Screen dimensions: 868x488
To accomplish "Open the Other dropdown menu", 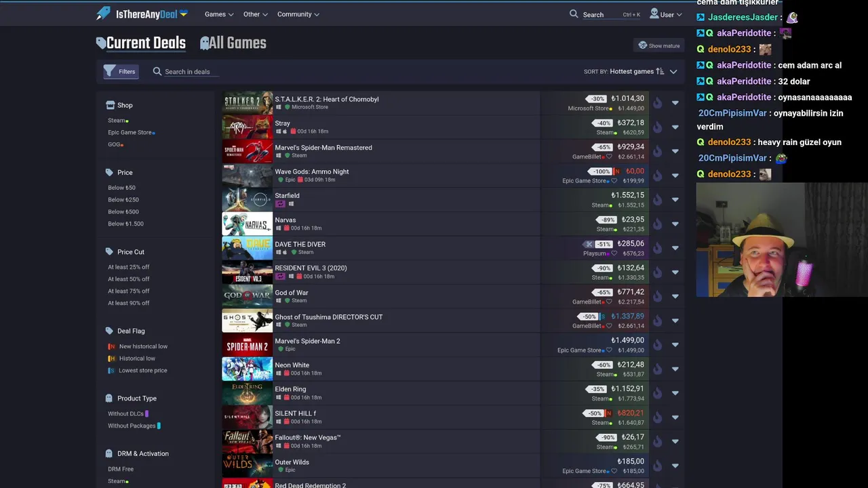I will pyautogui.click(x=255, y=14).
